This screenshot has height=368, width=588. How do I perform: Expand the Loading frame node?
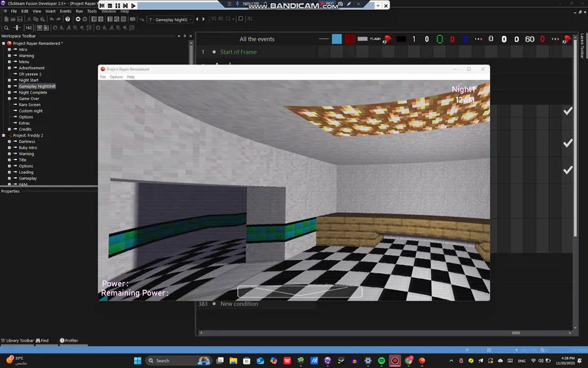point(9,172)
